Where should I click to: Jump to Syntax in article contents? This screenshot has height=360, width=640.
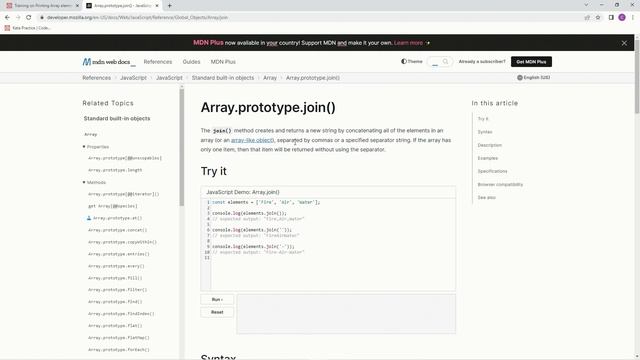(485, 132)
